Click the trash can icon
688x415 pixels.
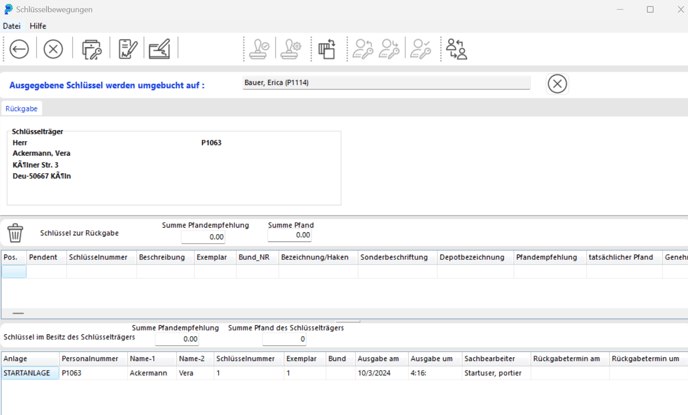pyautogui.click(x=15, y=233)
